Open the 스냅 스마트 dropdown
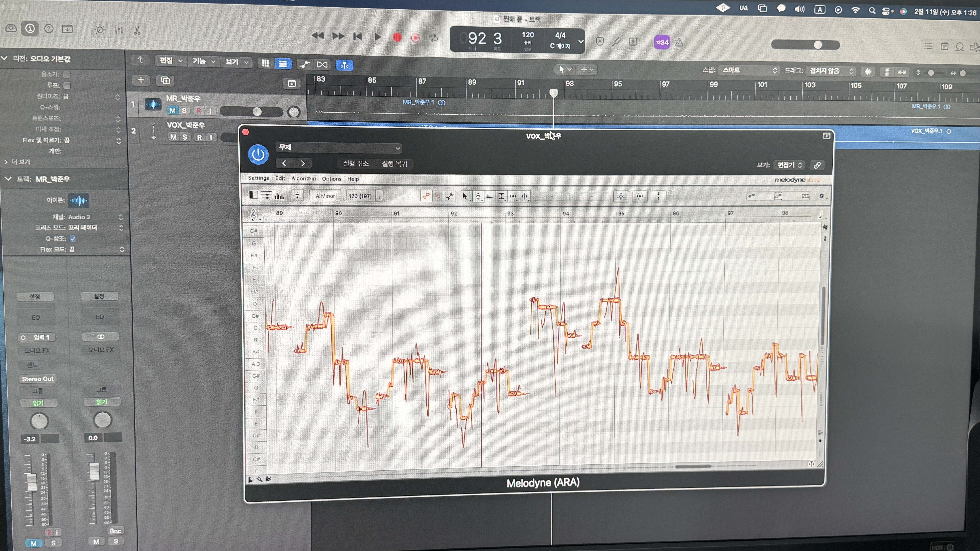Image resolution: width=980 pixels, height=551 pixels. [749, 70]
